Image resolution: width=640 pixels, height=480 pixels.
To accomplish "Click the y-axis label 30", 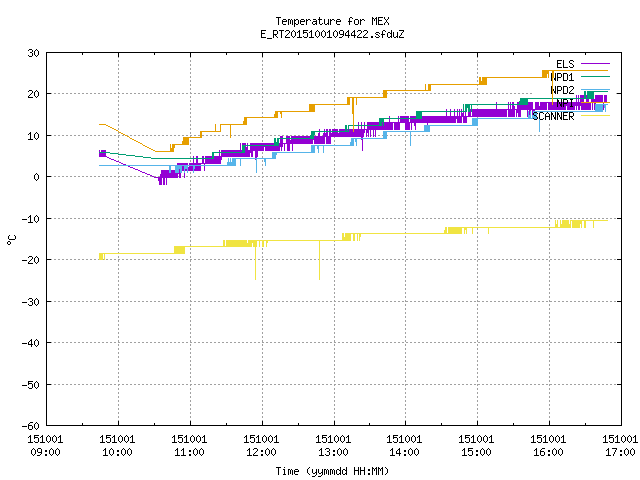I will point(33,53).
